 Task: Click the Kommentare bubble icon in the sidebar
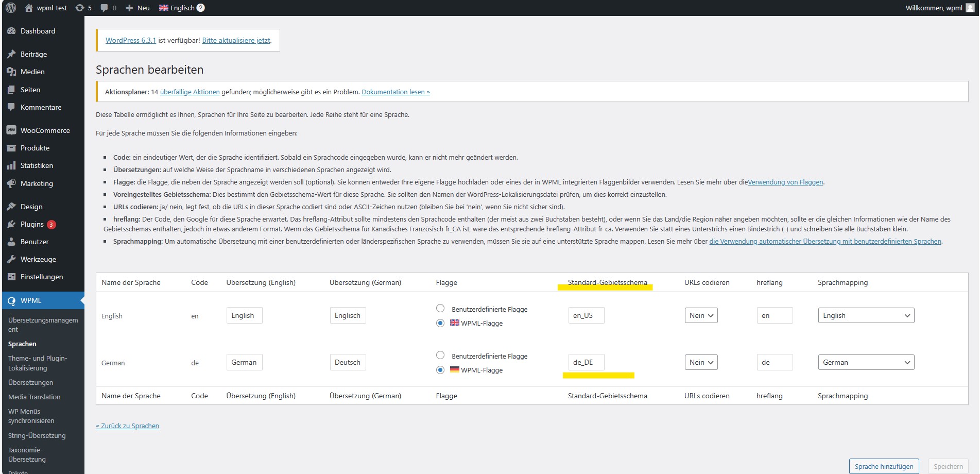pyautogui.click(x=11, y=107)
